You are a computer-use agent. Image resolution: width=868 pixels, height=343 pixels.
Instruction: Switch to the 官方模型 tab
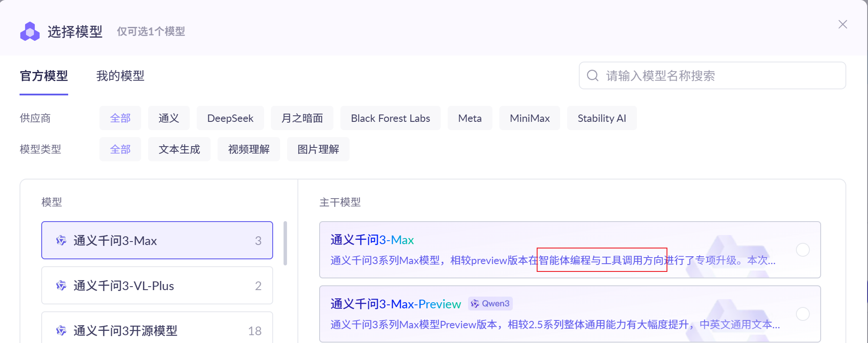44,76
